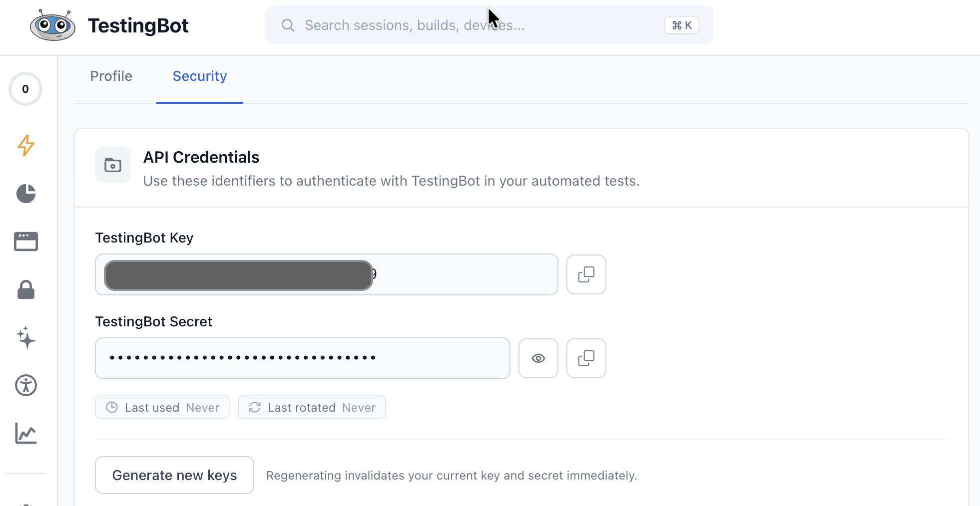Open the padlock sidebar item

[x=25, y=289]
